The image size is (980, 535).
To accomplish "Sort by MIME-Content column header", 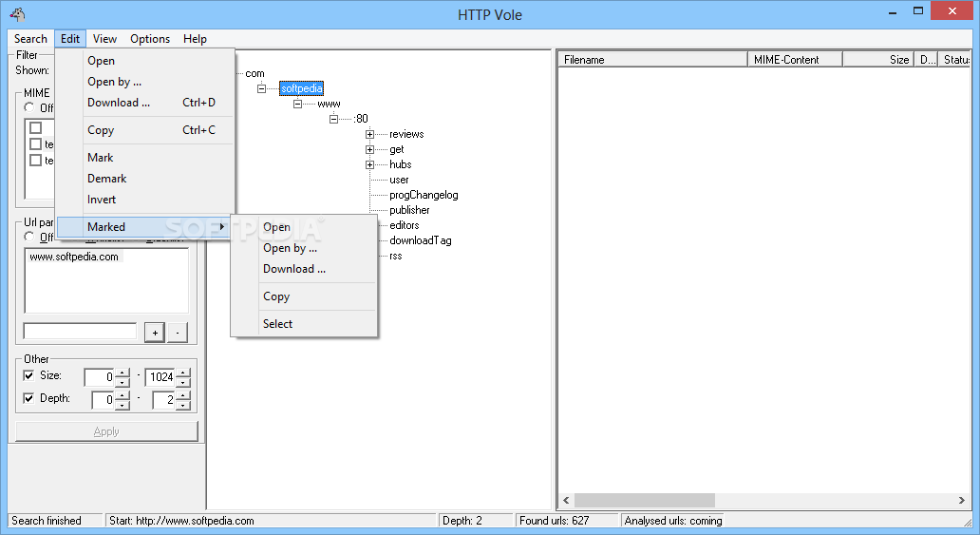I will pyautogui.click(x=795, y=60).
